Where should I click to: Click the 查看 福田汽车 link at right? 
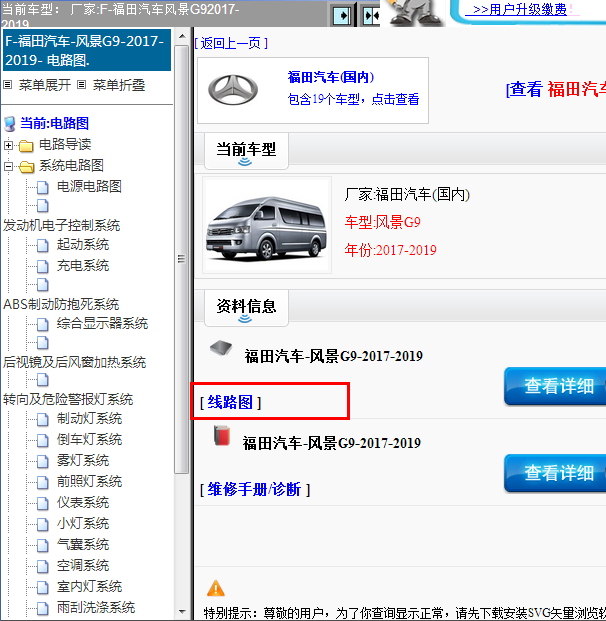click(x=556, y=89)
